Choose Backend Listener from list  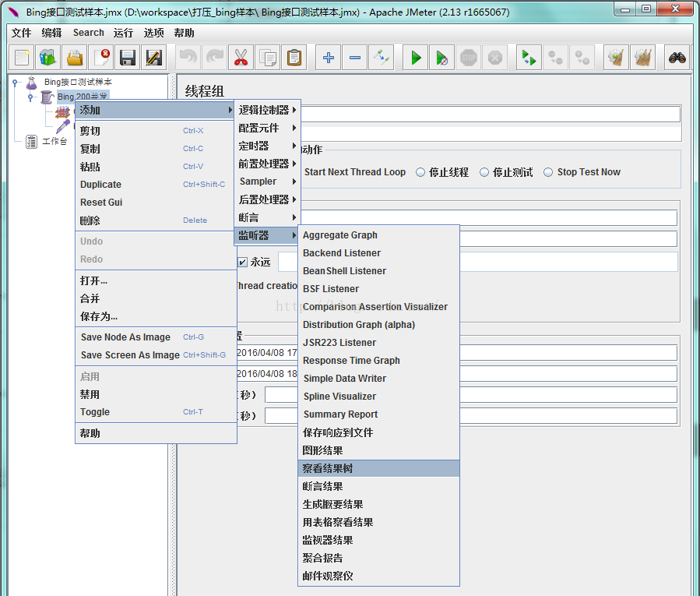pos(378,253)
